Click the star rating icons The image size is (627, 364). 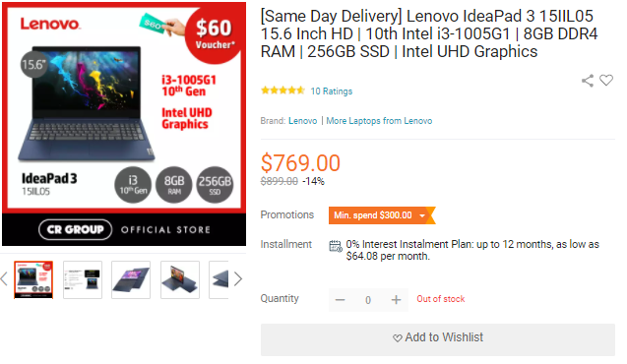(x=282, y=91)
